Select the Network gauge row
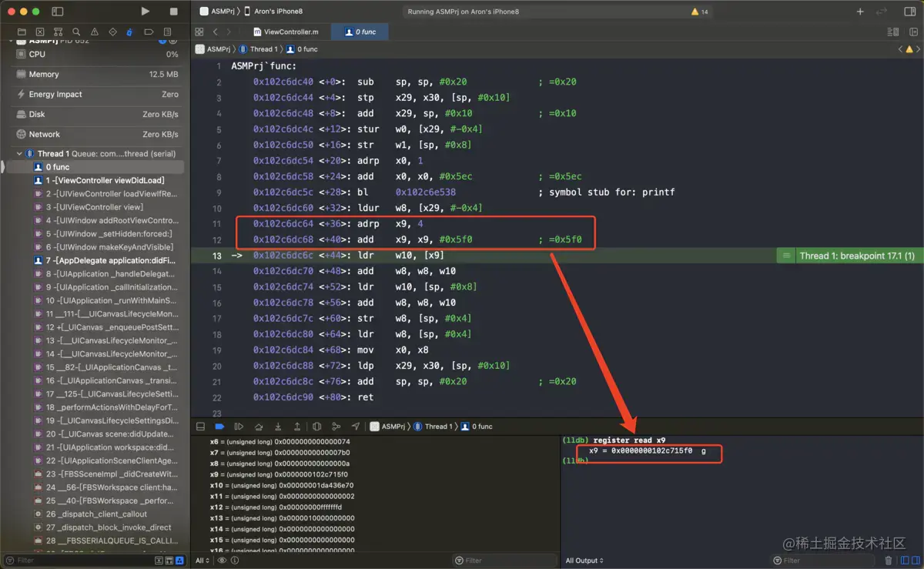Viewport: 924px width, 569px height. [97, 134]
